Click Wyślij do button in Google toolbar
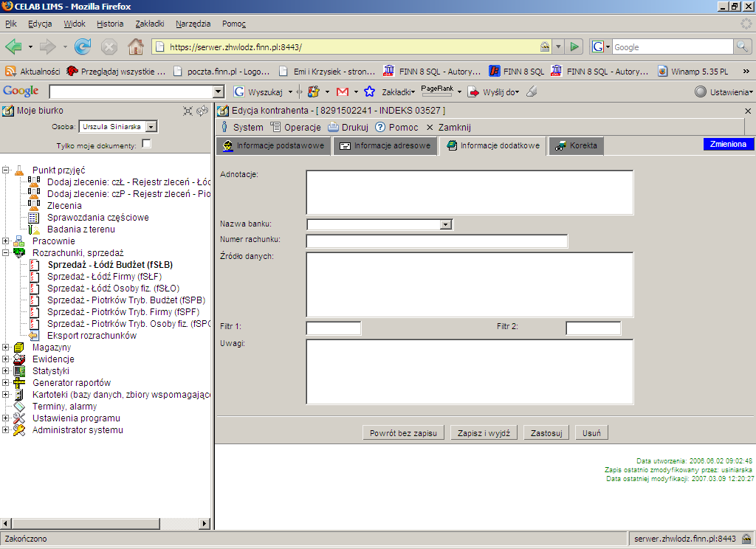 [494, 91]
